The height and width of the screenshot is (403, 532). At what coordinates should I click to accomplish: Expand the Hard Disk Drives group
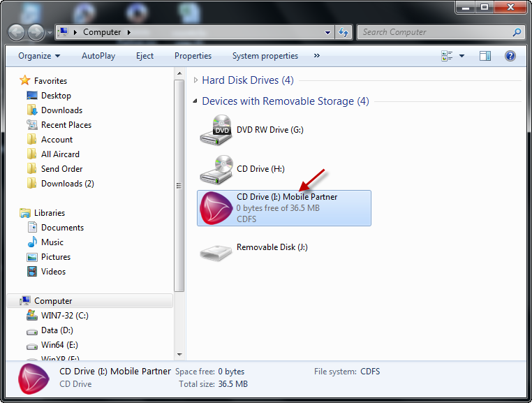click(195, 80)
